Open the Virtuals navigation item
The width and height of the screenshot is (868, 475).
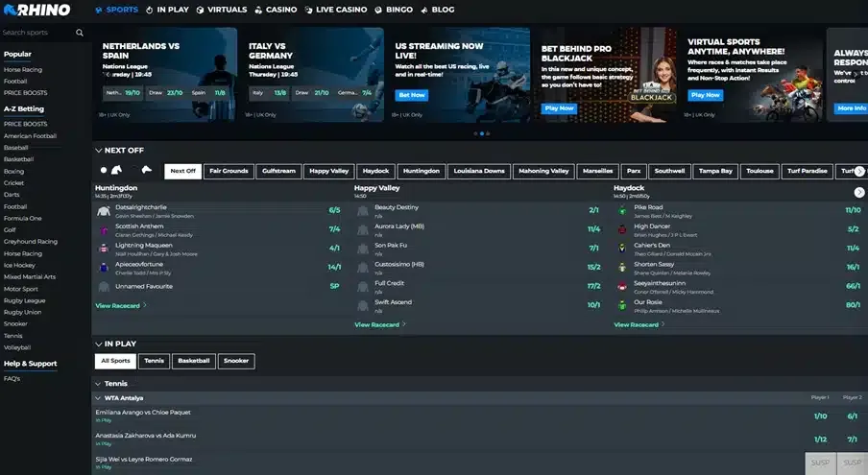[x=222, y=10]
